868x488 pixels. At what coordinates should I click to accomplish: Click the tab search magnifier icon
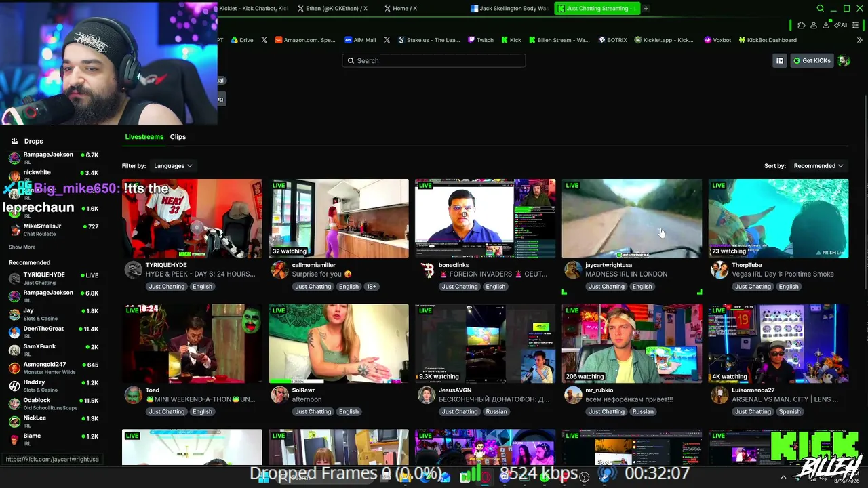pyautogui.click(x=820, y=9)
